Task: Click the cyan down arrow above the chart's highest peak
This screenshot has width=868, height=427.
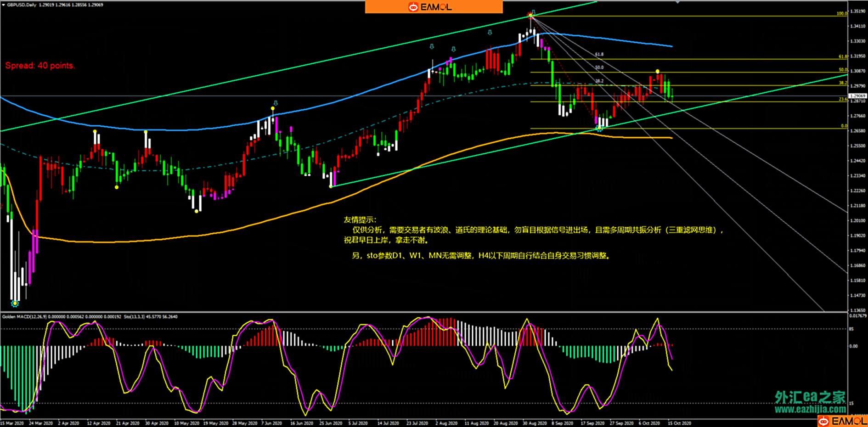Action: 533,12
